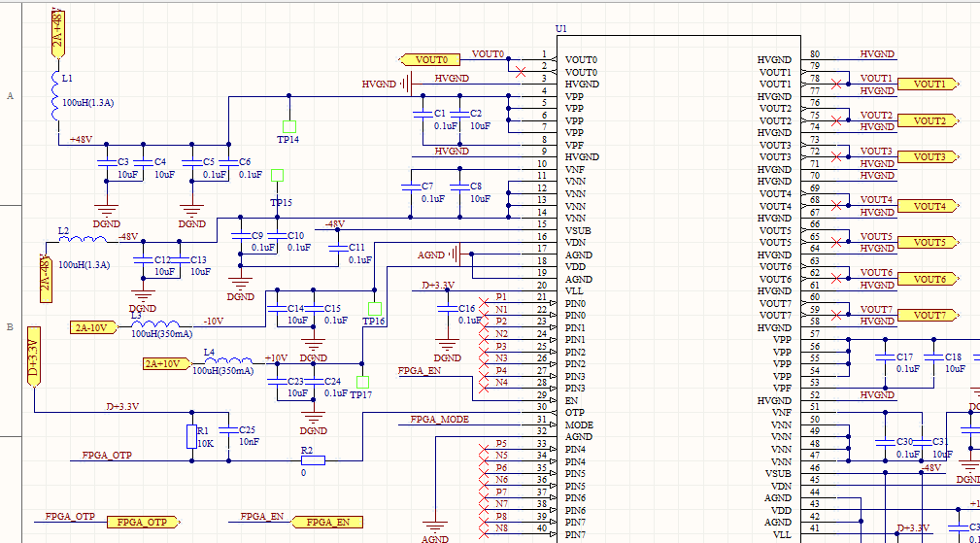The height and width of the screenshot is (543, 980).
Task: Click the VOUT4 output port
Action: click(929, 206)
